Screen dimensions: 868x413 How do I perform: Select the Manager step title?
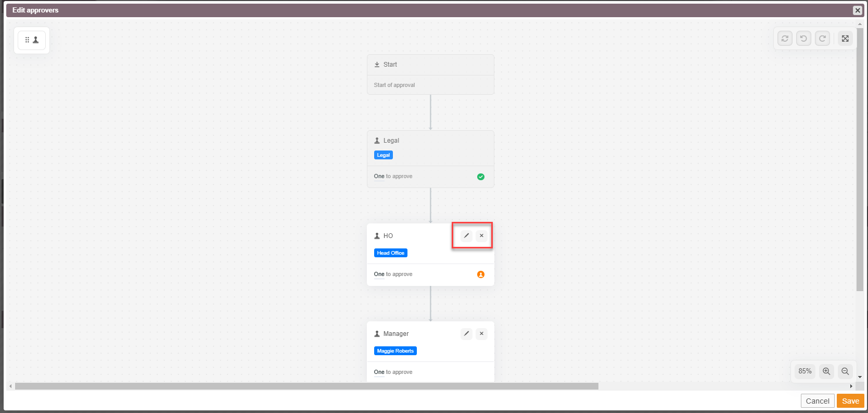[x=396, y=334]
